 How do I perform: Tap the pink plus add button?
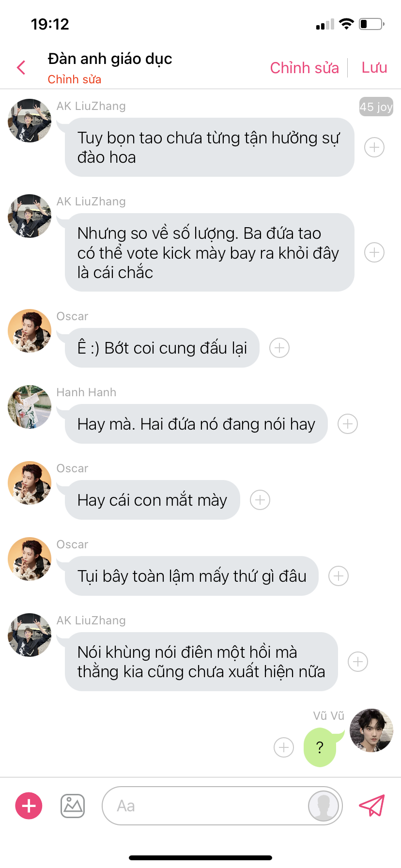coord(29,806)
